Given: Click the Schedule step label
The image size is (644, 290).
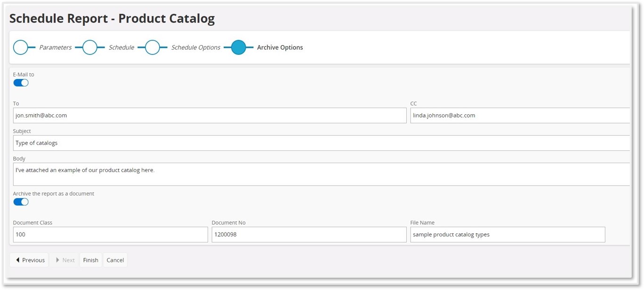Looking at the screenshot, I should coord(121,47).
